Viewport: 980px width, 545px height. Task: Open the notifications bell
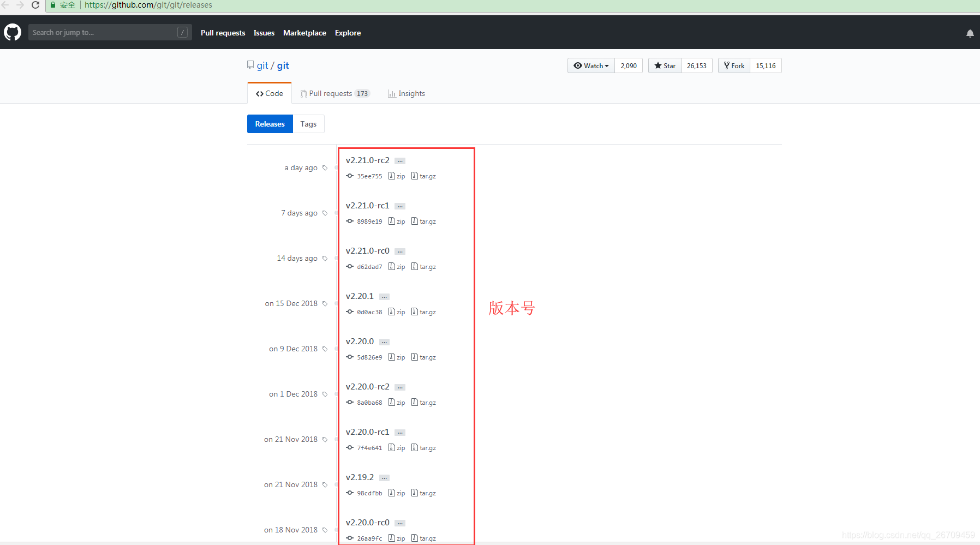click(970, 33)
